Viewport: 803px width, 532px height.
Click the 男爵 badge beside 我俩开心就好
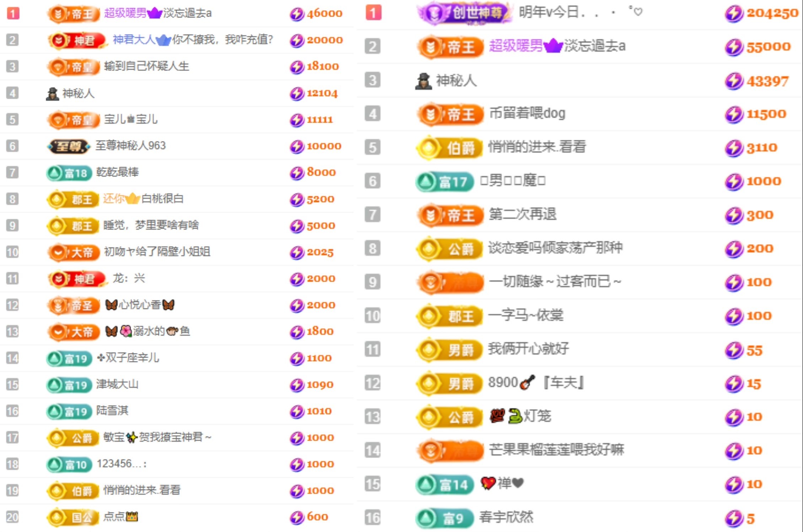[x=449, y=350]
